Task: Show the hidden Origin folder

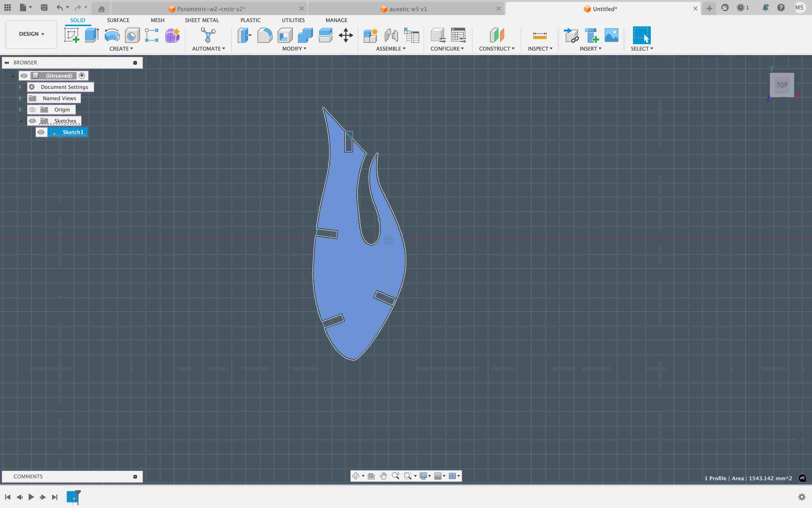Action: pyautogui.click(x=32, y=110)
